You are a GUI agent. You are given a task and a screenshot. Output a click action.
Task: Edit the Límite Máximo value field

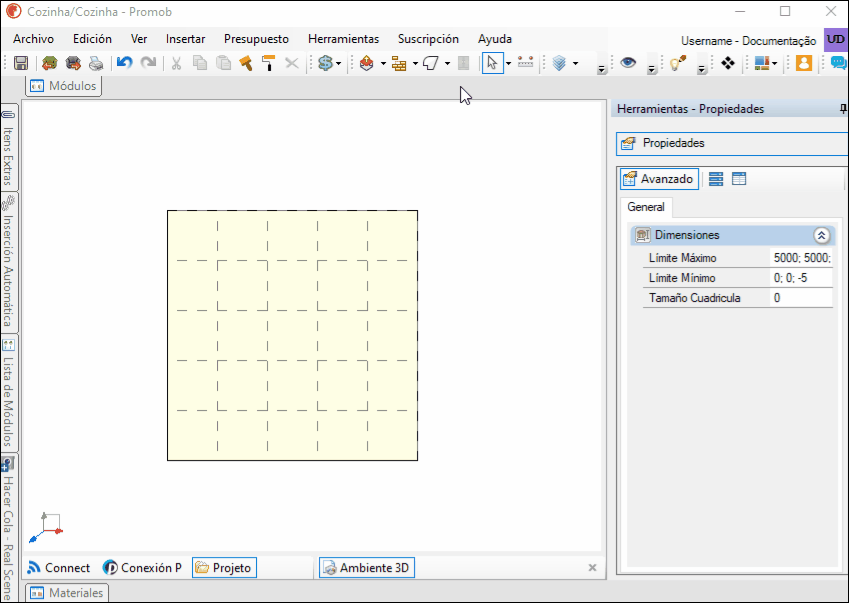click(x=801, y=258)
